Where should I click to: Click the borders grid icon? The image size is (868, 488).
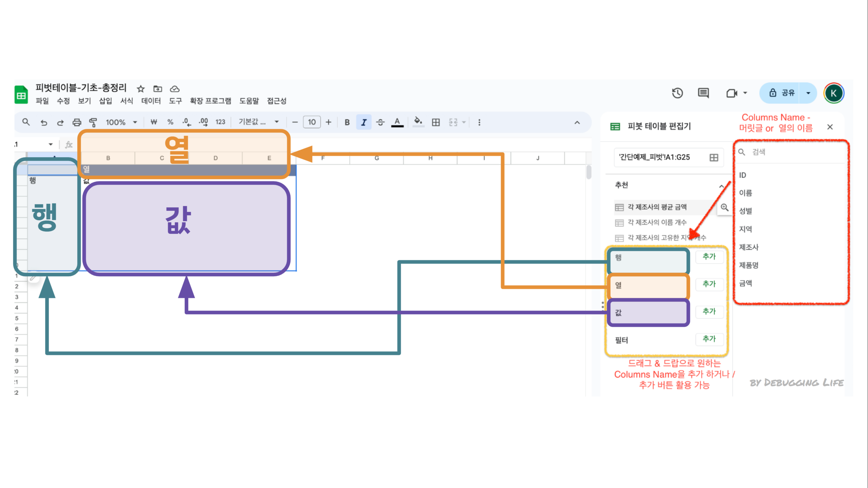pos(436,122)
